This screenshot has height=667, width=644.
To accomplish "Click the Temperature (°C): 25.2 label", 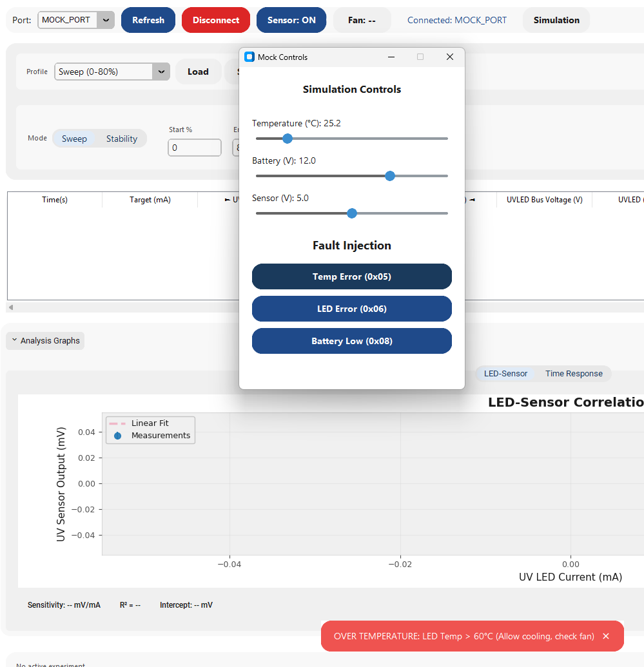I will 297,123.
